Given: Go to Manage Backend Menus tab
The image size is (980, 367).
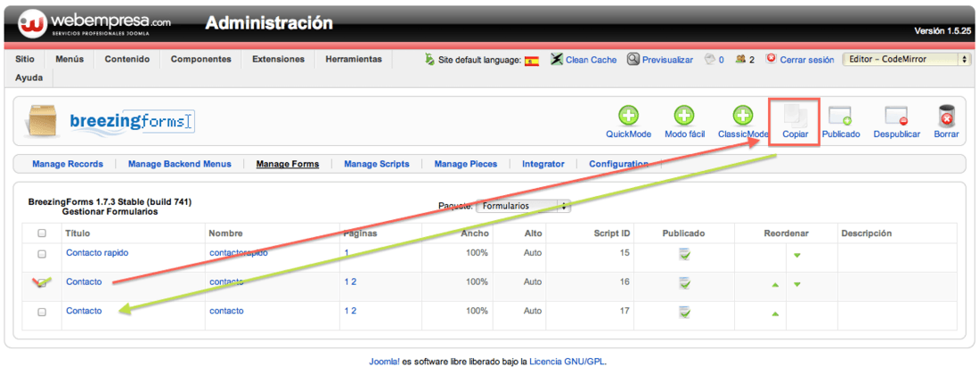Looking at the screenshot, I should 179,164.
